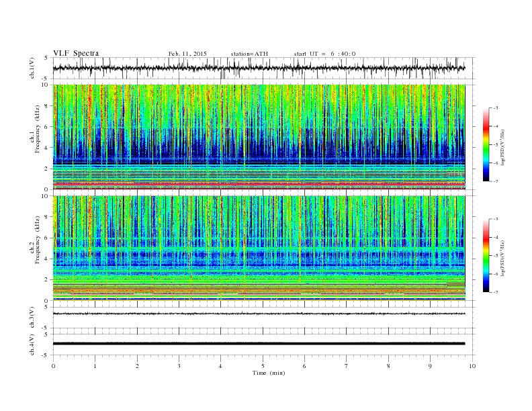This screenshot has height=411, width=532.
Task: Click the "station=ATH" header label
Action: point(249,54)
